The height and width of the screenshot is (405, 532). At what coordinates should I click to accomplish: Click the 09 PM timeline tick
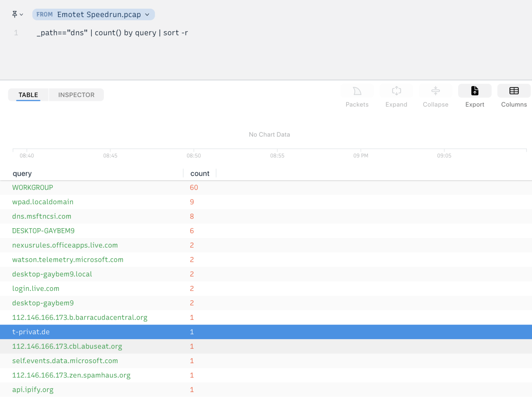361,156
